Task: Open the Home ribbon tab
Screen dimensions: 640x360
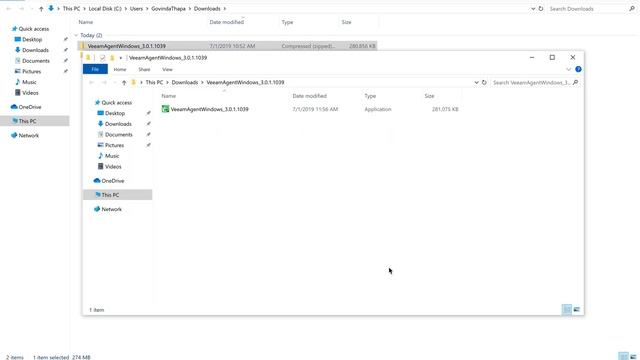Action: coord(120,69)
